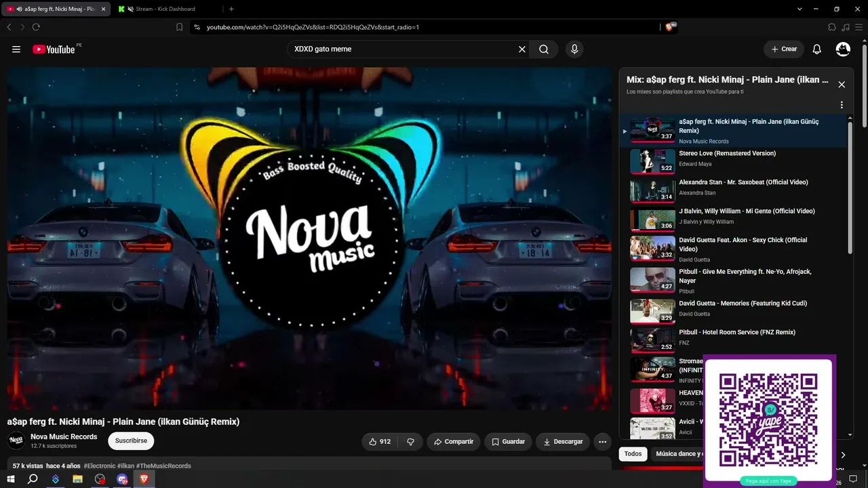Open Brave Shields for this site
868x488 pixels.
pyautogui.click(x=671, y=27)
